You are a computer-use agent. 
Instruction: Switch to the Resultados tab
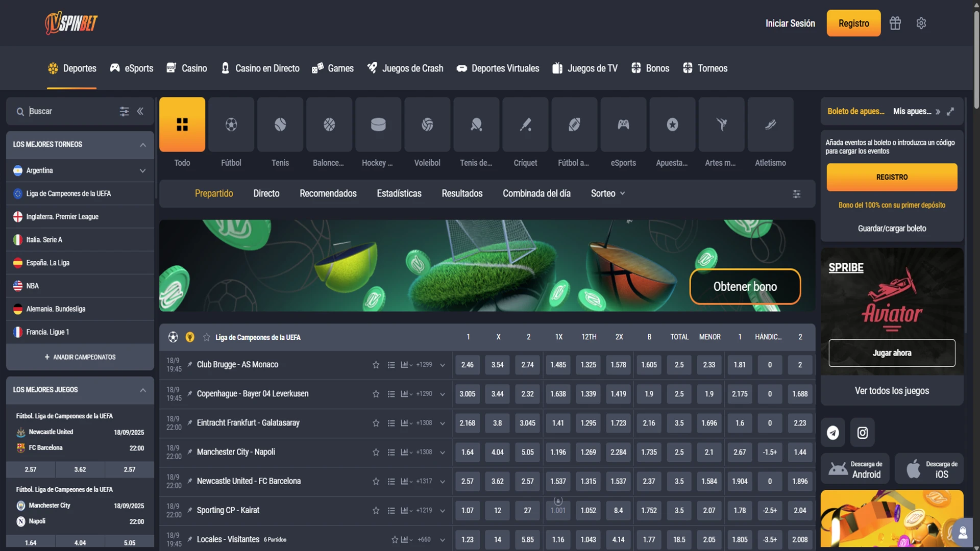(x=462, y=193)
